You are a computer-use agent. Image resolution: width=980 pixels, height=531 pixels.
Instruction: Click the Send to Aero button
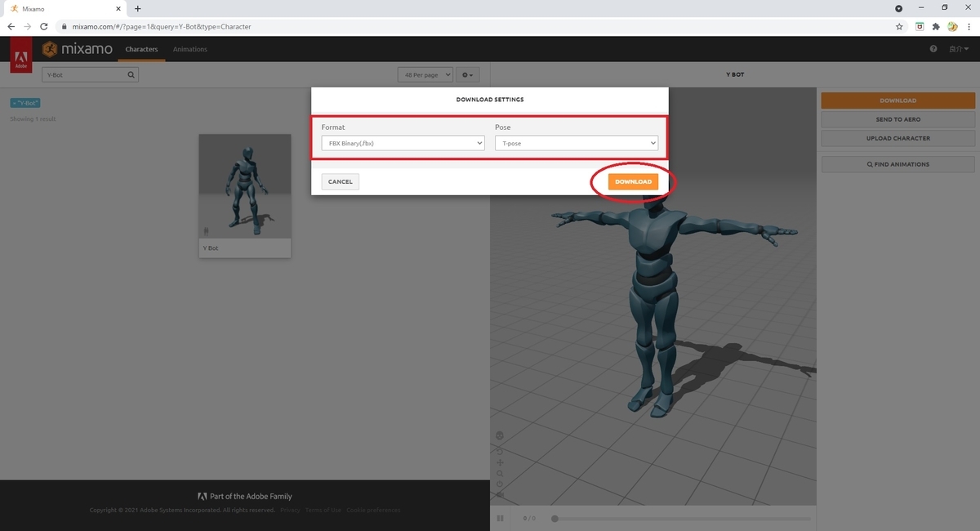(898, 119)
